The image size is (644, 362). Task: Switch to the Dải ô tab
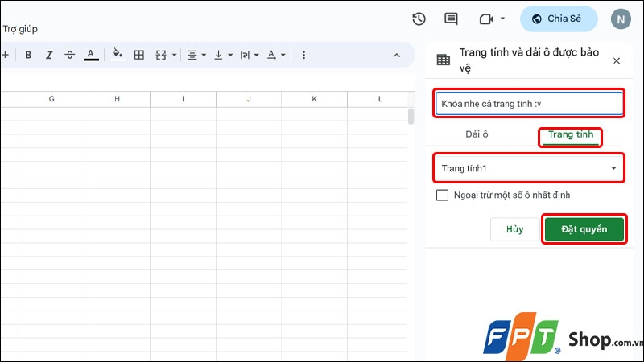[477, 134]
